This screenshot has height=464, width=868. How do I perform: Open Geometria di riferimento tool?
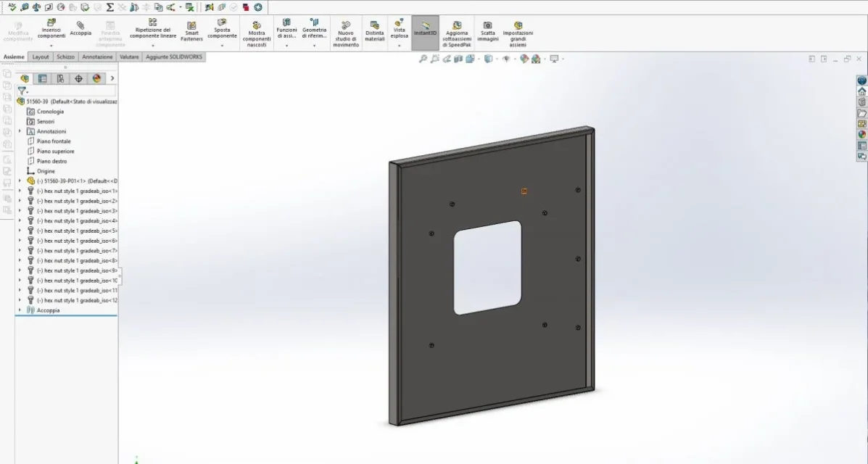tap(314, 29)
